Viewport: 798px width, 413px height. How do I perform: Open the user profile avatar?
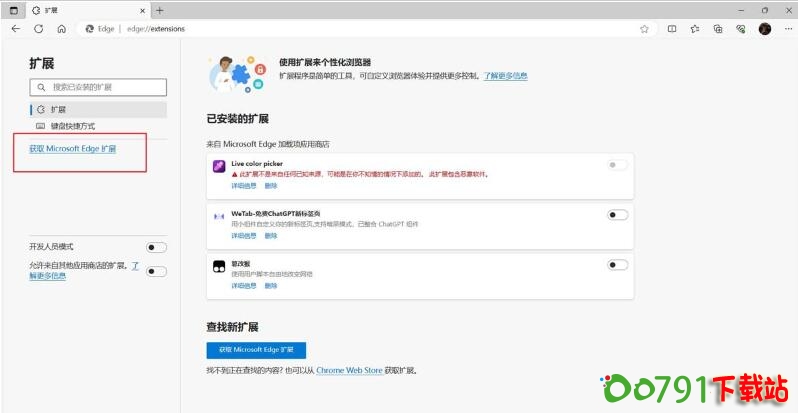point(764,29)
